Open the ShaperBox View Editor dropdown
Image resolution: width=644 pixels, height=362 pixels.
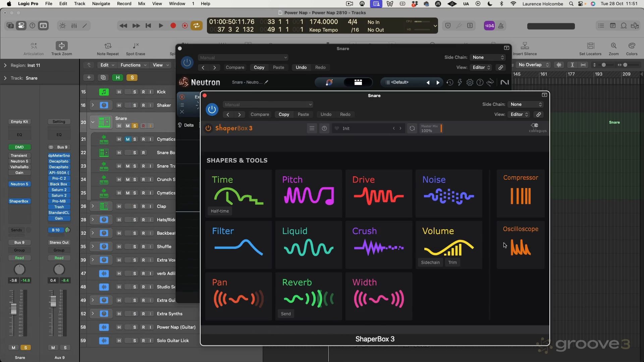click(x=519, y=115)
